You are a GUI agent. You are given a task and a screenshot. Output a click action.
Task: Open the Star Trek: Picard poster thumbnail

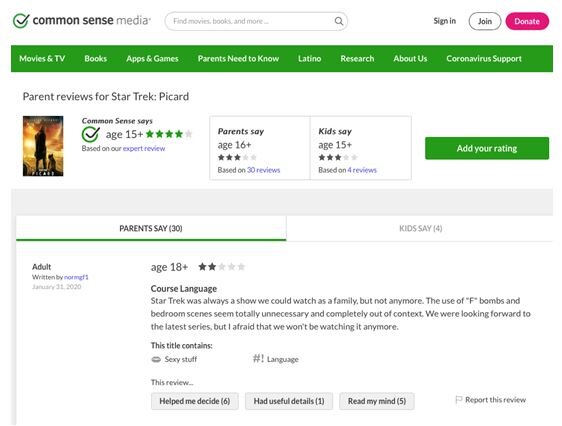coord(43,146)
